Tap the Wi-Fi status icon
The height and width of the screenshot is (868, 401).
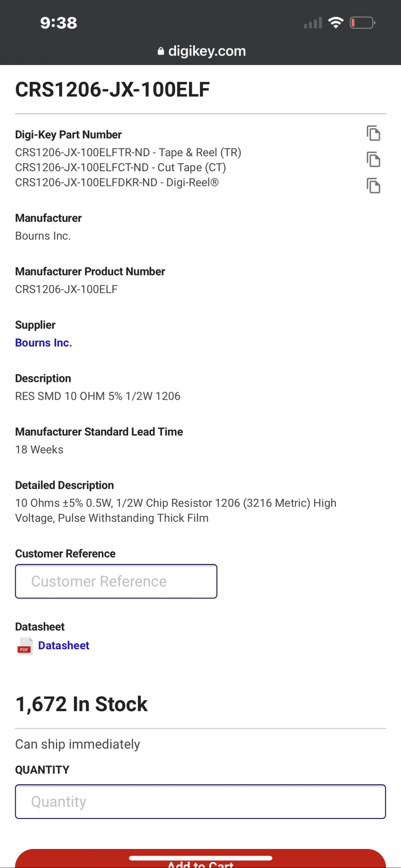336,23
